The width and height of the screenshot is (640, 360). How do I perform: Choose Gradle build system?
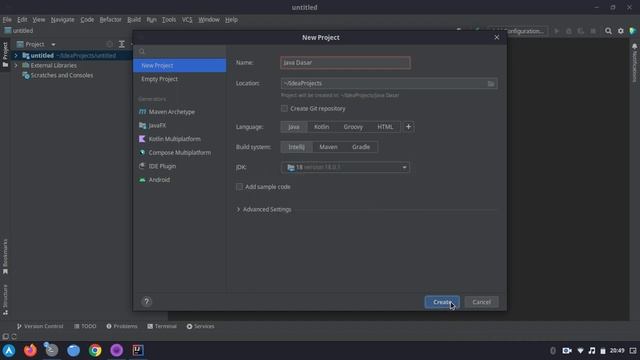tap(361, 147)
